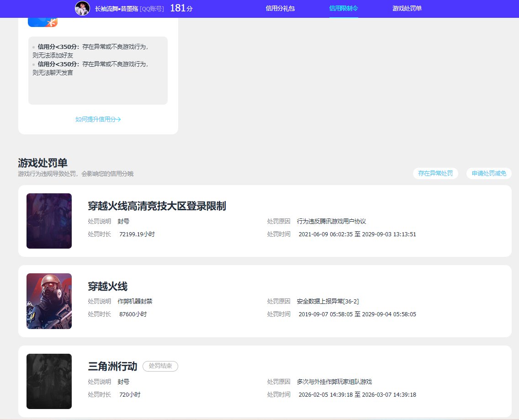Click the 安全数据上报异常[36-2] reason text
This screenshot has width=519, height=420.
click(x=328, y=302)
